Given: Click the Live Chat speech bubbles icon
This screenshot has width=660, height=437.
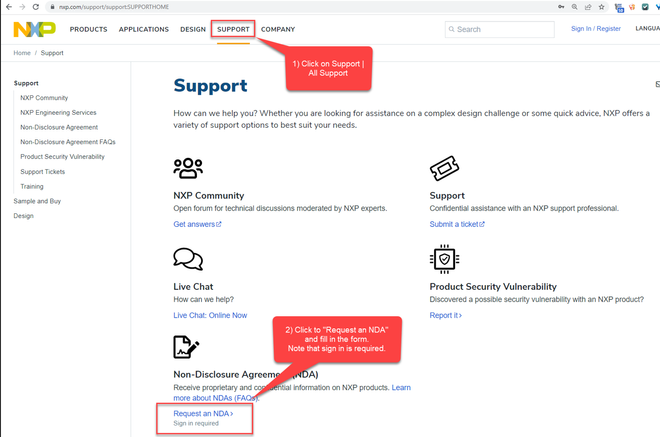Looking at the screenshot, I should pyautogui.click(x=188, y=259).
